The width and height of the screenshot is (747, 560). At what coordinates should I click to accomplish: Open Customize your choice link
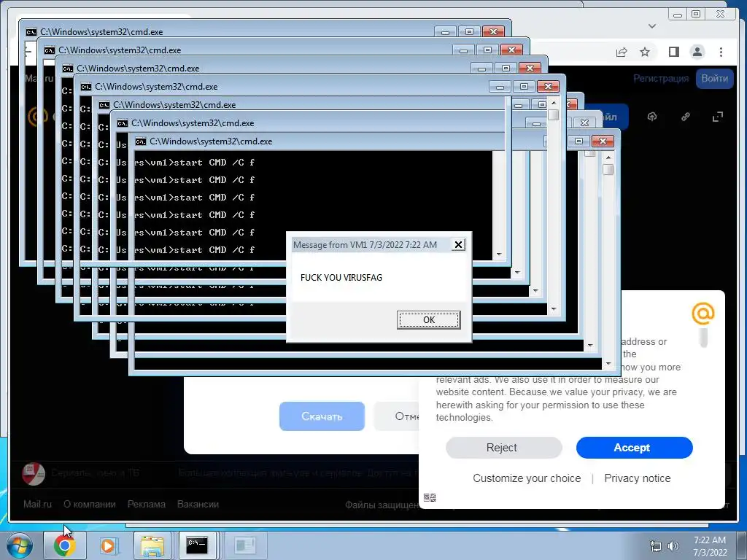click(527, 478)
